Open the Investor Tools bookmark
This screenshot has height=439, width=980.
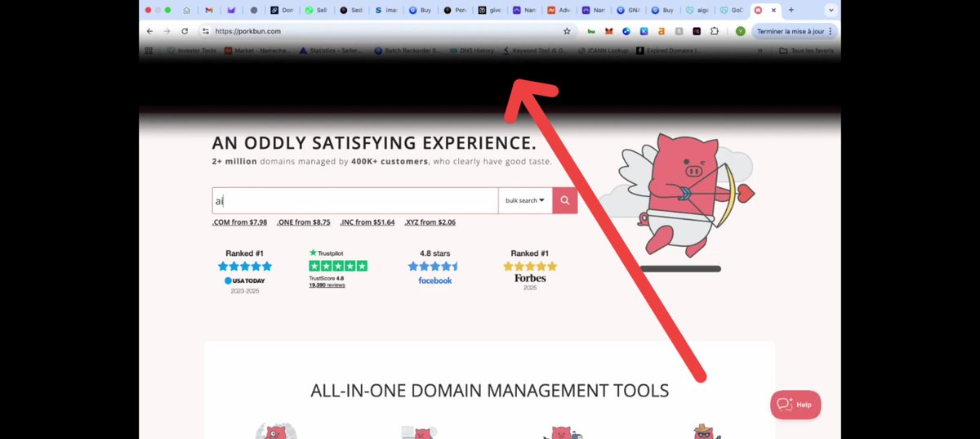[191, 51]
